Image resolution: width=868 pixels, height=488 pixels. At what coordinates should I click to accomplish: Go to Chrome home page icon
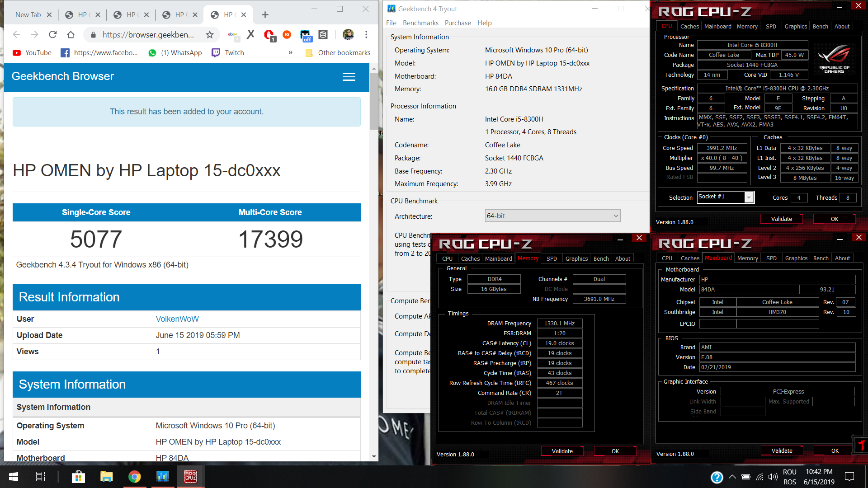coord(71,35)
